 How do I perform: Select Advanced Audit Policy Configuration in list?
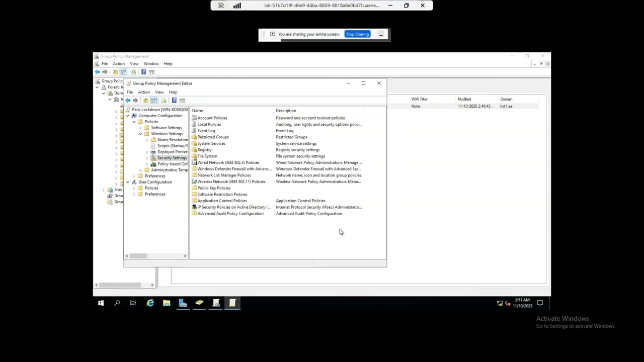point(230,214)
